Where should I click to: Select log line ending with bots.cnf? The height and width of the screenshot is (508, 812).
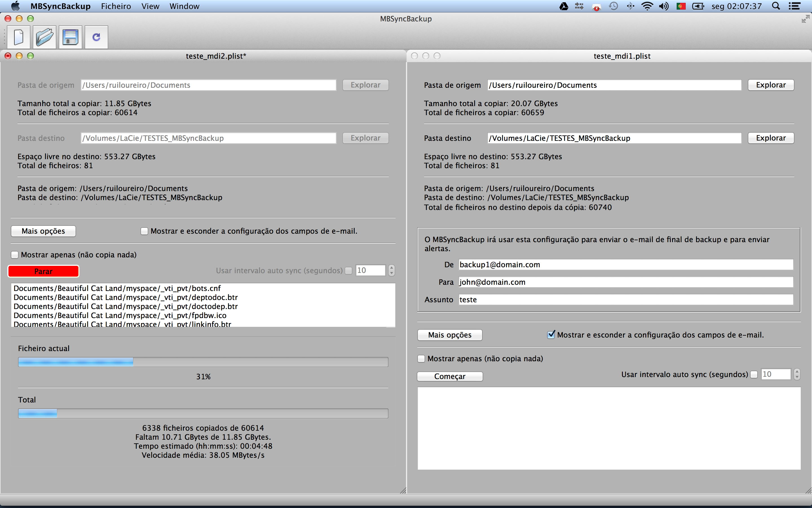tap(117, 288)
